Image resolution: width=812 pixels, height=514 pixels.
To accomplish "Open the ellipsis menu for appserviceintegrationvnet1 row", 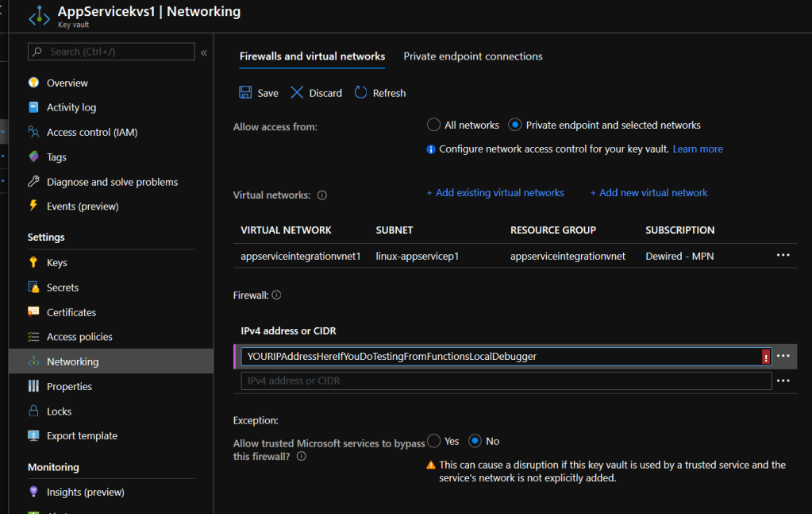I will click(x=783, y=255).
